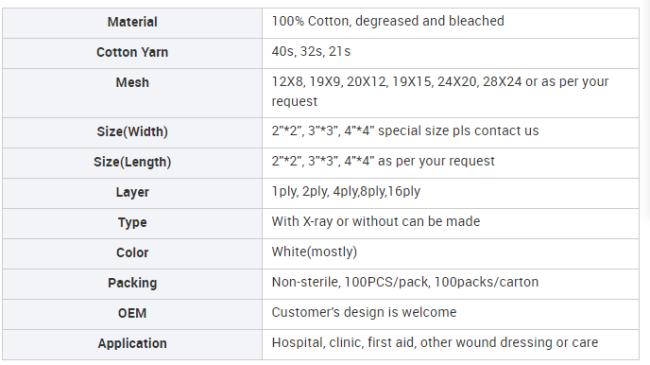Select the '1ply, 2ply, 4ply,8ply,16ply' value
Screen dimensions: 650x365
346,191
